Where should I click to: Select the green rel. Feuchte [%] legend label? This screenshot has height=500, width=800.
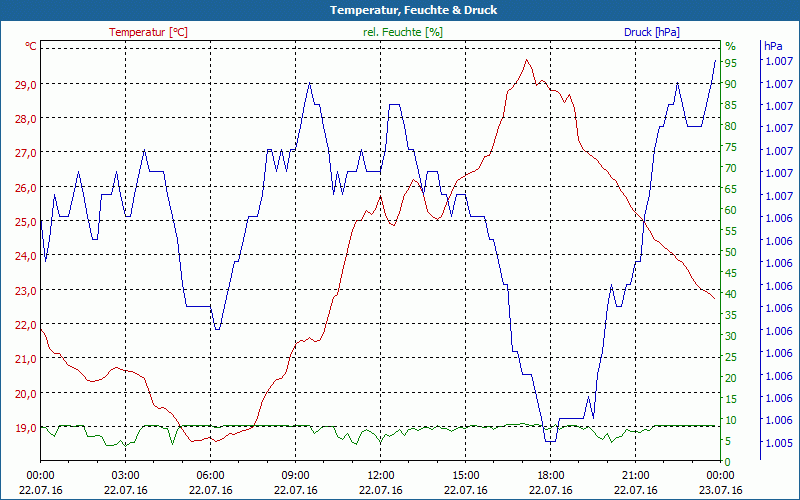403,32
